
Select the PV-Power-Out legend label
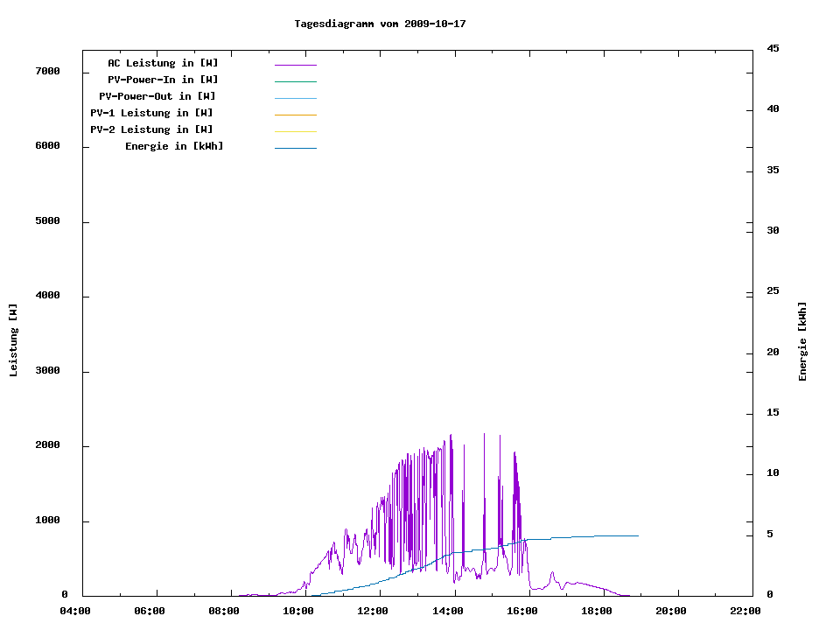coord(157,96)
